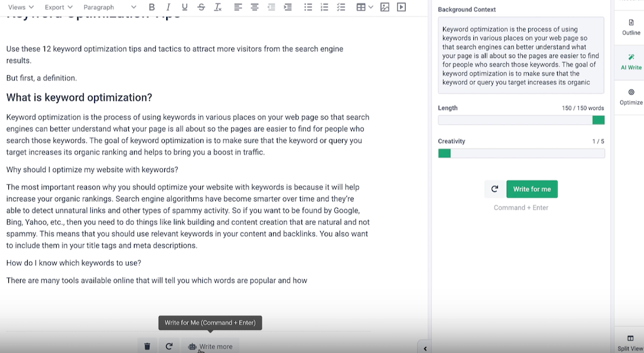This screenshot has width=644, height=353.
Task: Insert a bulleted list
Action: [308, 7]
